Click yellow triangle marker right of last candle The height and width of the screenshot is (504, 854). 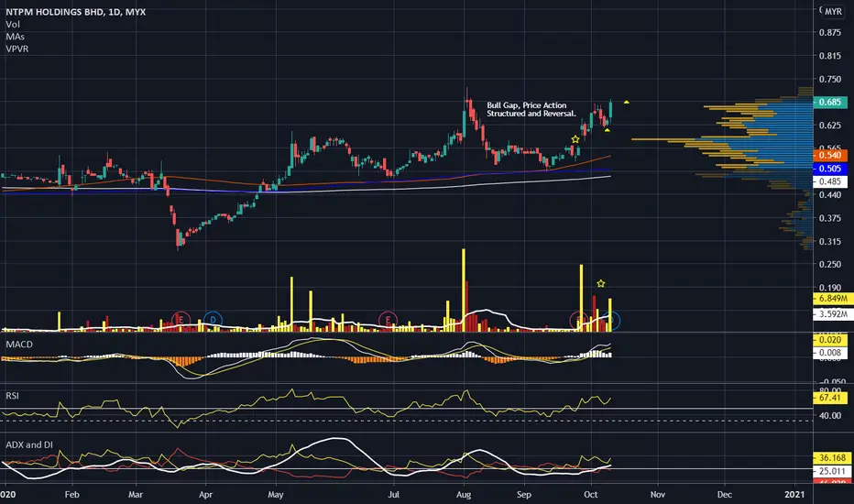[627, 102]
